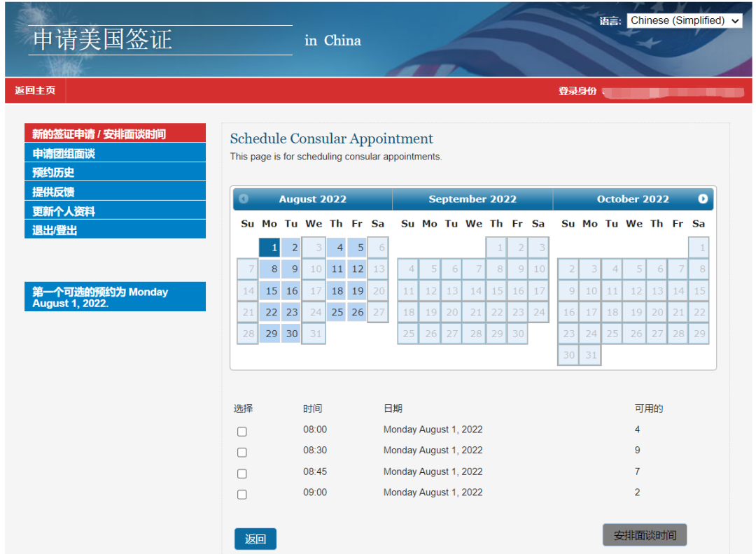The image size is (756, 554).
Task: Go to next month in calendar
Action: [x=703, y=199]
